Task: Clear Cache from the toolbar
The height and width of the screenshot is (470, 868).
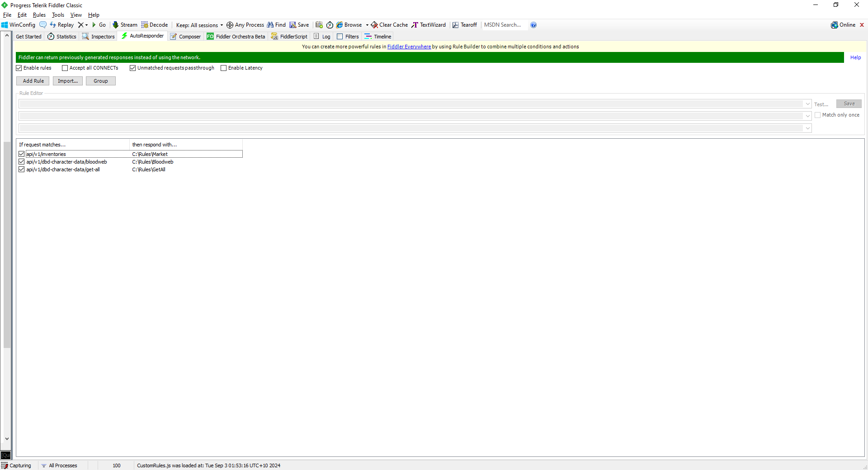Action: (x=389, y=25)
